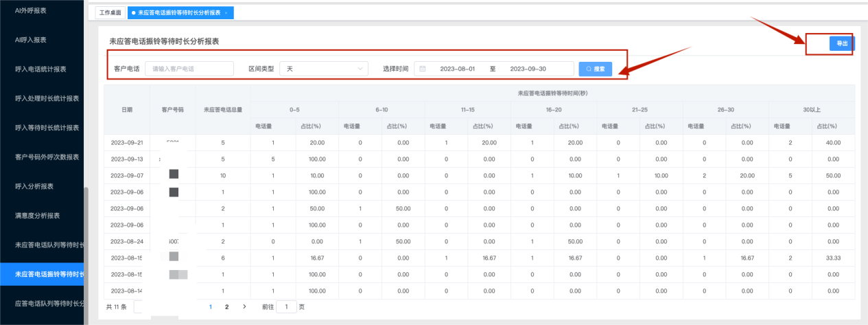
Task: Open the 区间类型 dropdown showing 天
Action: 325,69
